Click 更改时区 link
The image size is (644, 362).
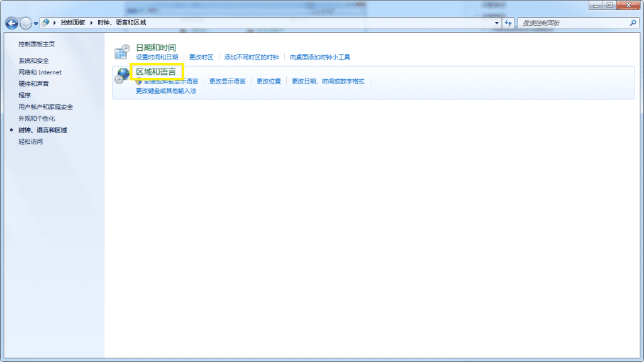click(201, 57)
